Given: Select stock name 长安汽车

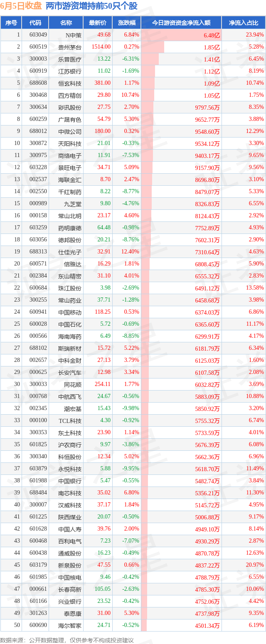Looking at the screenshot, I should [70, 372].
